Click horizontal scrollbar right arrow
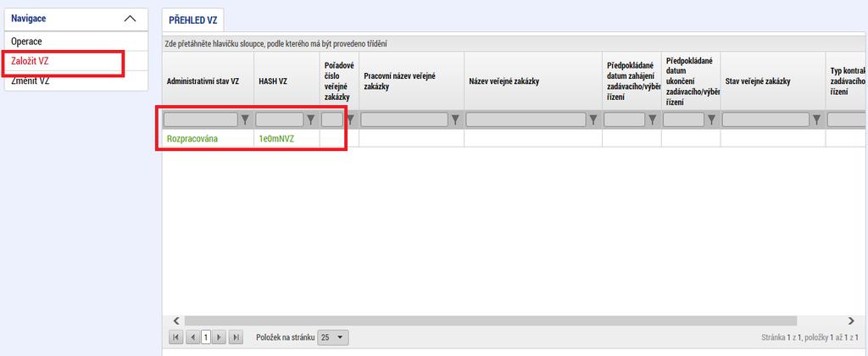The width and height of the screenshot is (868, 356). click(x=851, y=320)
